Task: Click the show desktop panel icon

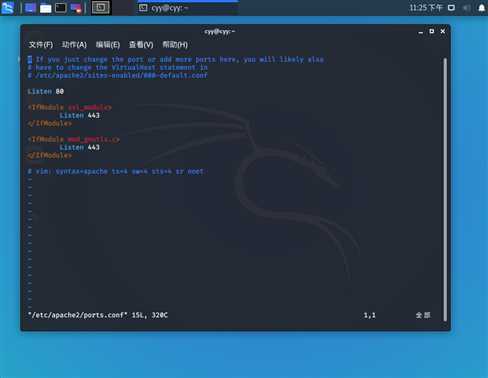Action: point(30,8)
